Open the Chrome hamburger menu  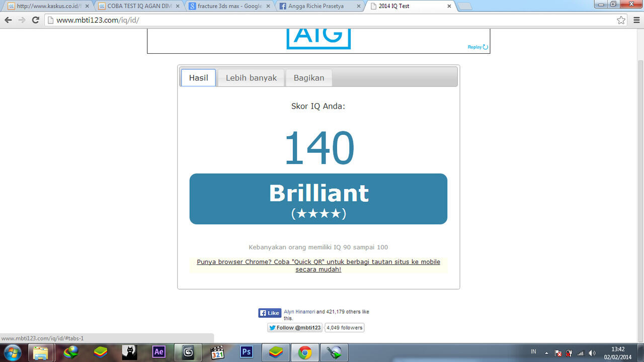(x=636, y=20)
